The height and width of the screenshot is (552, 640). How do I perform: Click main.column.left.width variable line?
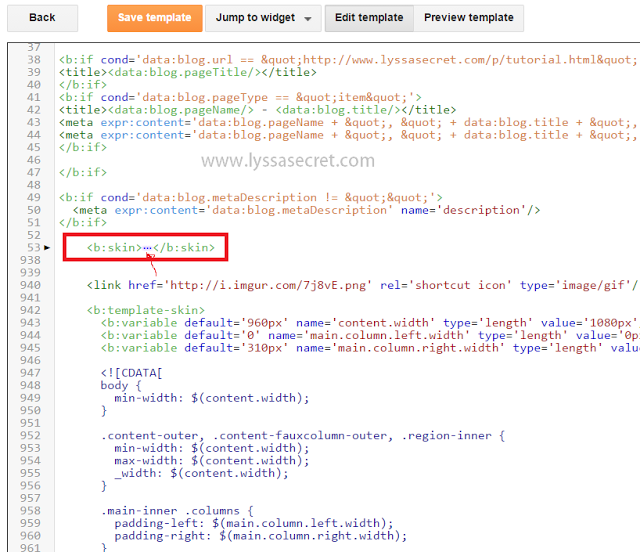(369, 336)
